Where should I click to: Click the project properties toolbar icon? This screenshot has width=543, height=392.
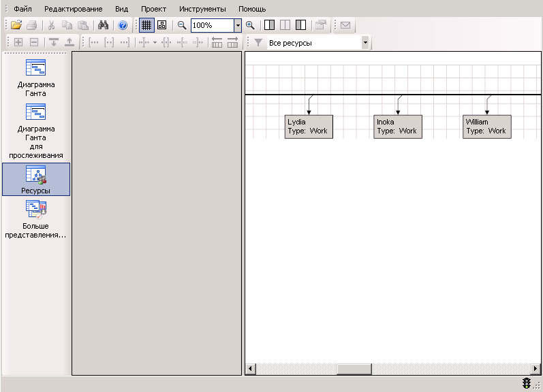pos(321,25)
